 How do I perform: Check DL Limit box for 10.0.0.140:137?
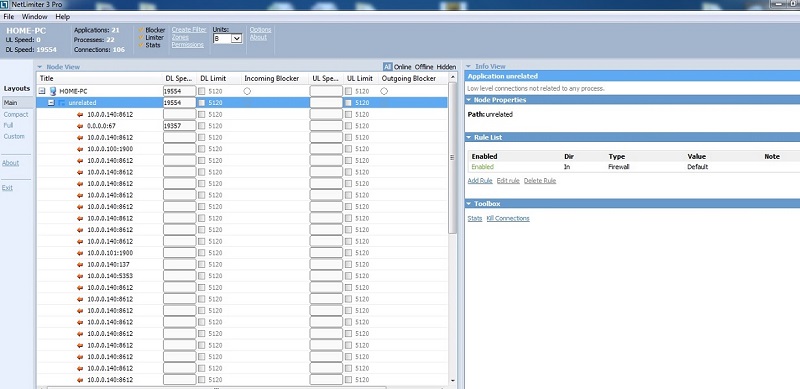point(202,264)
